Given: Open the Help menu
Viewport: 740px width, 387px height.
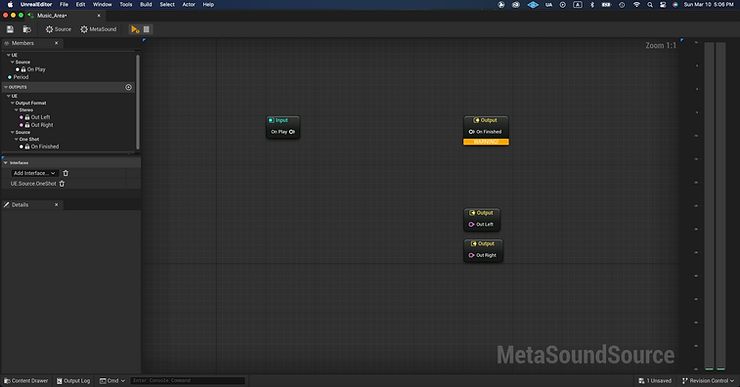Looking at the screenshot, I should click(208, 5).
